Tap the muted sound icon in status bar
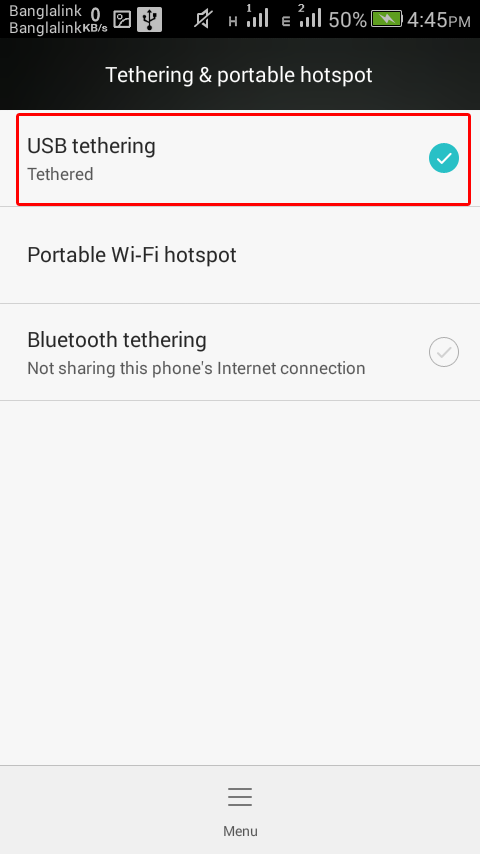 204,20
